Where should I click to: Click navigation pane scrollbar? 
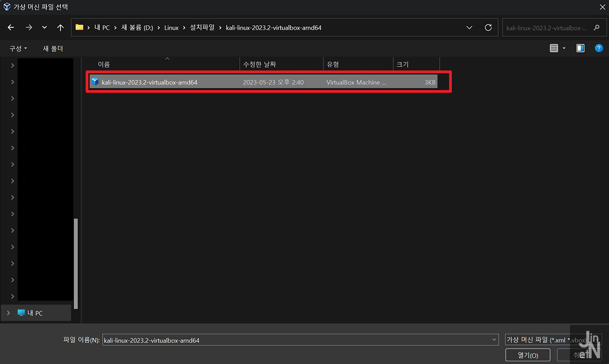click(76, 263)
